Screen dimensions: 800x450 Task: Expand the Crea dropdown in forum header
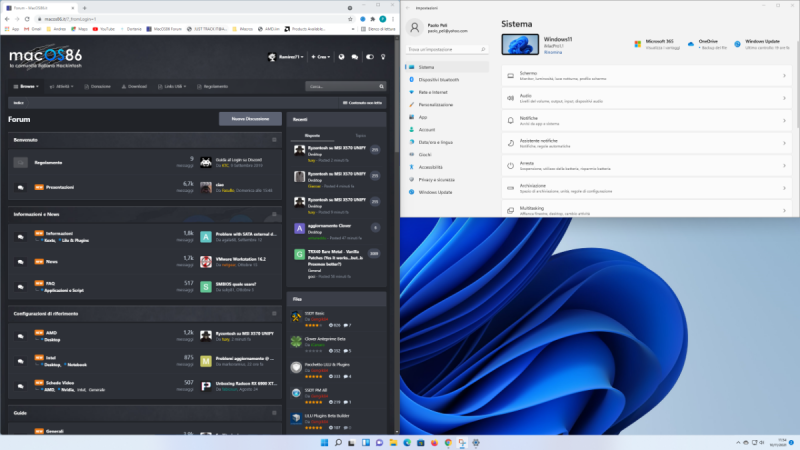tap(320, 57)
